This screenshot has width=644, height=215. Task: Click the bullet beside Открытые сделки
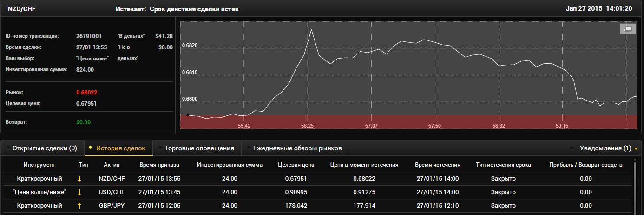pyautogui.click(x=8, y=148)
